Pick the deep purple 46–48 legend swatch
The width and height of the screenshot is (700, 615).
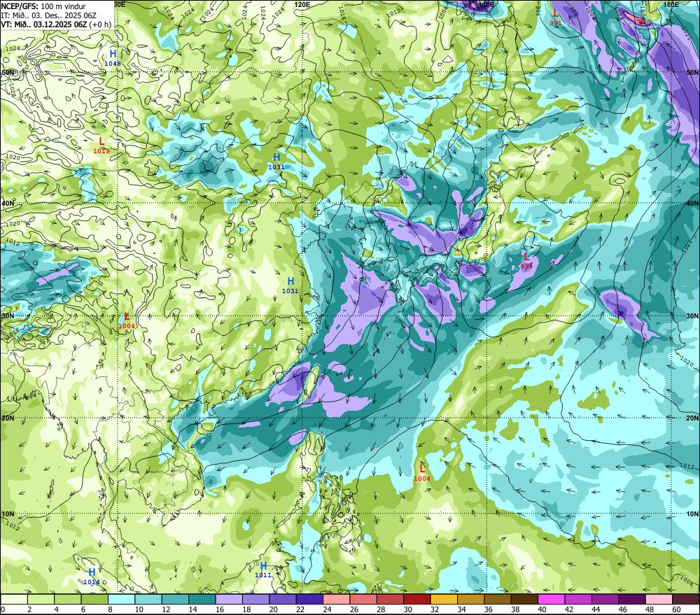tap(632, 599)
